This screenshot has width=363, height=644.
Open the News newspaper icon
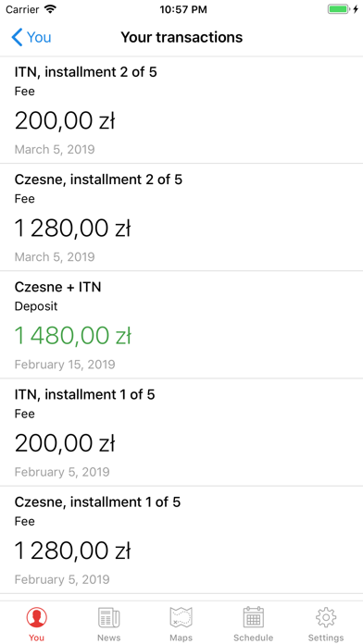[109, 617]
